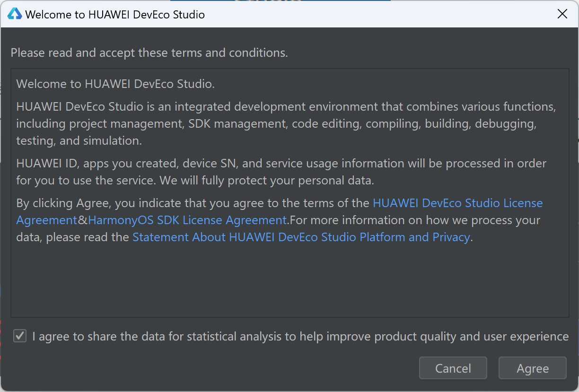Click the paragraph starting "HUAWEI ID, apps you created"
The image size is (579, 392).
click(281, 172)
